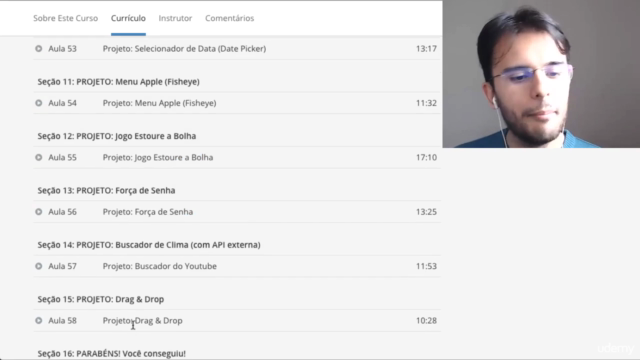Viewport: 640px width, 360px height.
Task: Click the Seção 15: Drag & Drop heading
Action: [x=101, y=299]
